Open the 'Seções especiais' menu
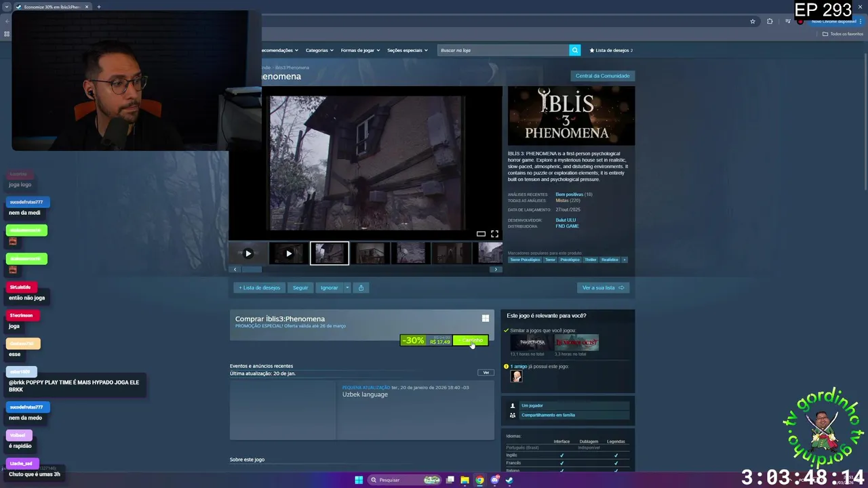Screen dimensions: 868x488 tap(407, 50)
